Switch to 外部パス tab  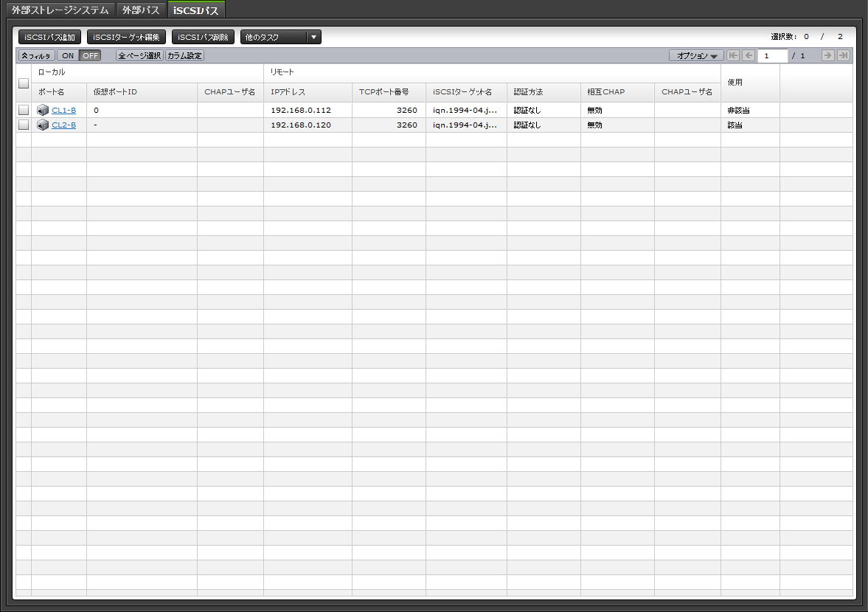click(141, 10)
